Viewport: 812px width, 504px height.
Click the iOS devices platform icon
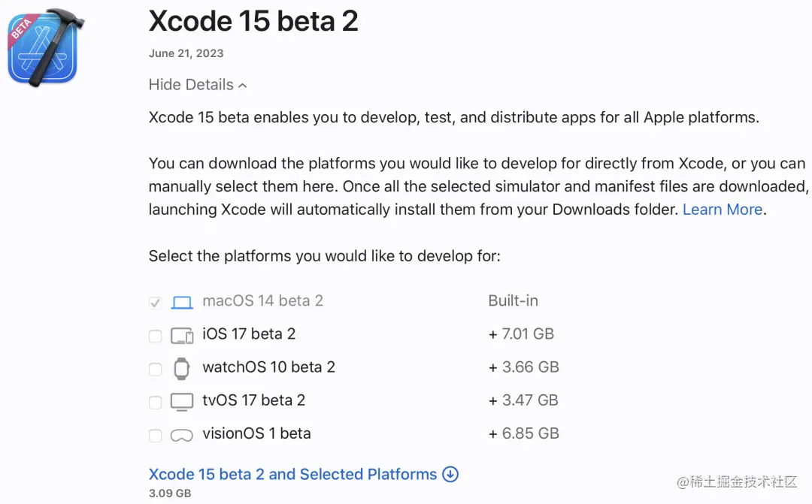[182, 336]
